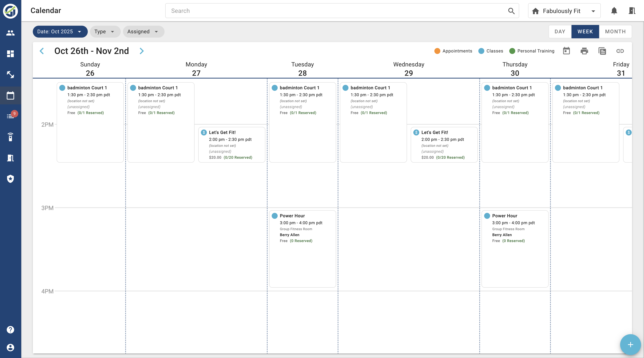The height and width of the screenshot is (358, 644).
Task: Click the go-to-date calendar icon
Action: point(566,51)
